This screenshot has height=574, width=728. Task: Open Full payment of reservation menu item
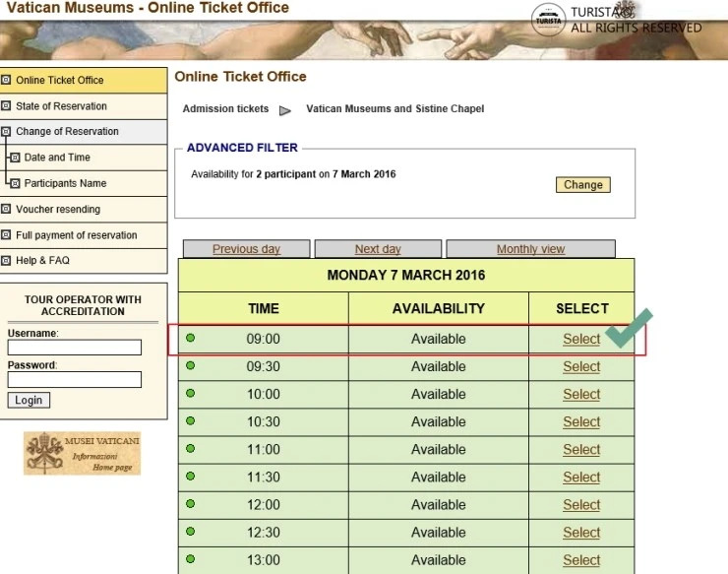(84, 235)
